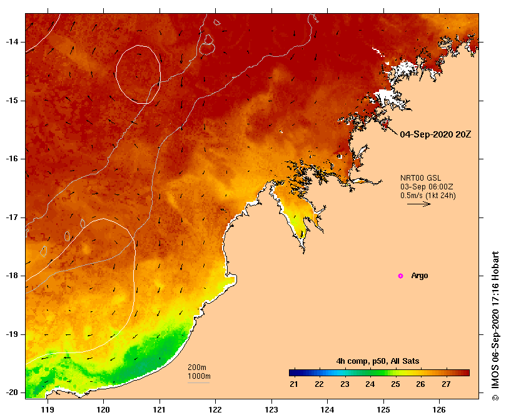Click the dark blue end of colorbar

(293, 373)
